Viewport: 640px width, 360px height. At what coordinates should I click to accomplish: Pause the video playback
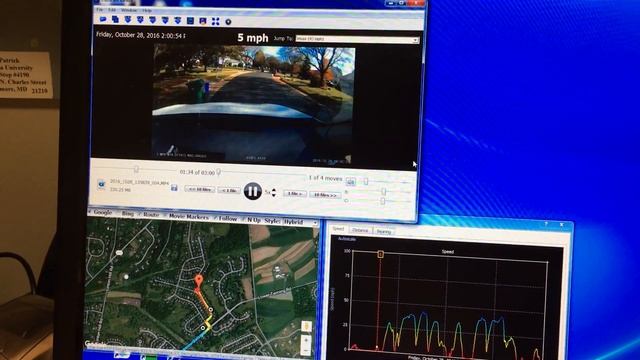253,191
